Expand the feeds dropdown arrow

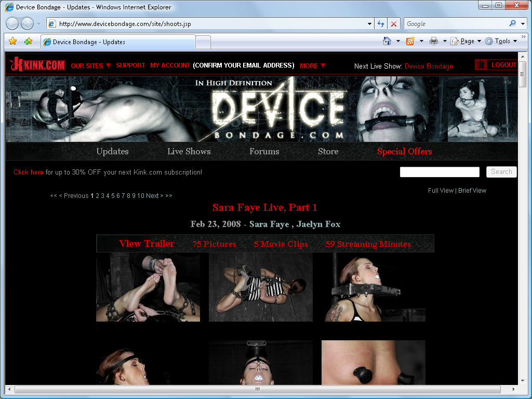[421, 41]
